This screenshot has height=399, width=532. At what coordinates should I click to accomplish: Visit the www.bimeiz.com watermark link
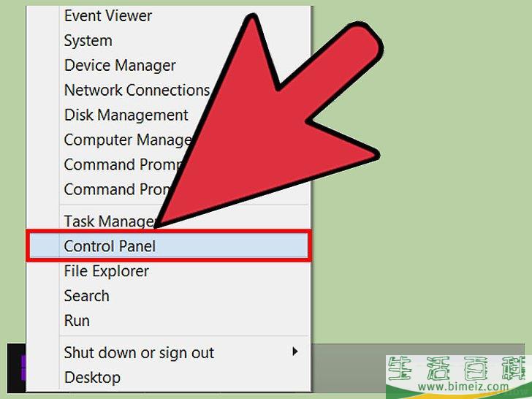click(463, 386)
